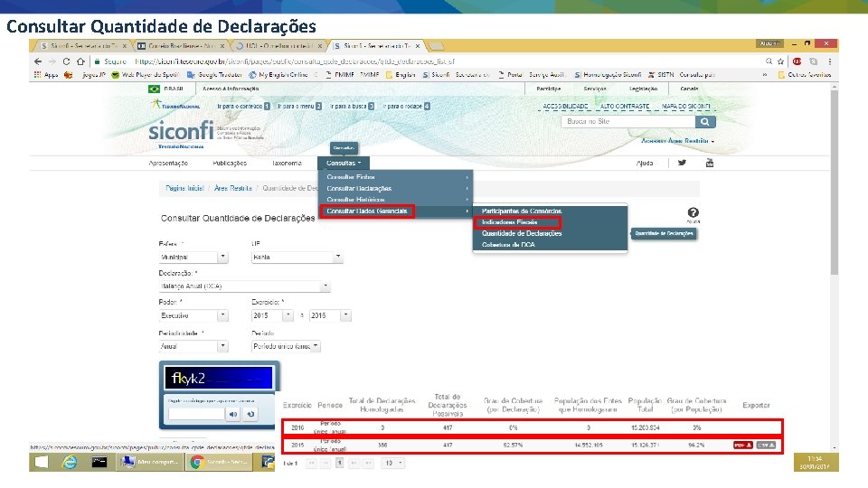Open the Declaração dropdown
Viewport: 868px width, 488px height.
pos(245,286)
